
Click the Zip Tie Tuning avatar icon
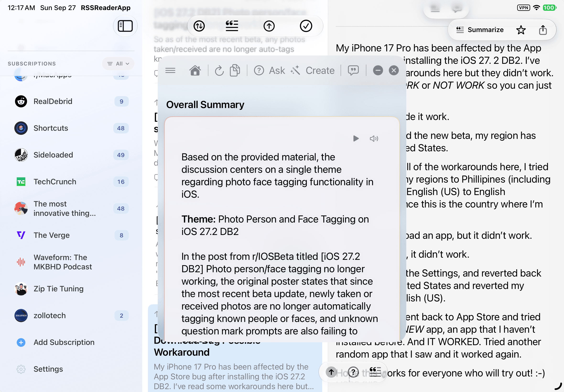click(x=21, y=289)
